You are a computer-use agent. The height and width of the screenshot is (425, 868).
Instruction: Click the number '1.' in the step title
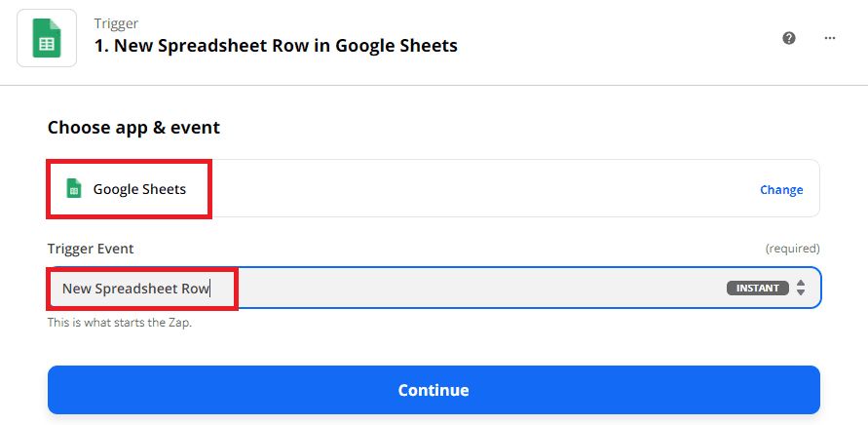coord(101,46)
